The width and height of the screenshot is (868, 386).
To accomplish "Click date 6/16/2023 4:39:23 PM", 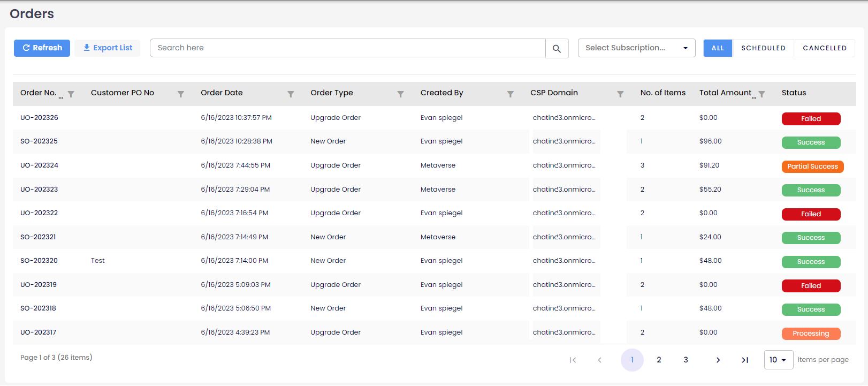I will [x=235, y=332].
